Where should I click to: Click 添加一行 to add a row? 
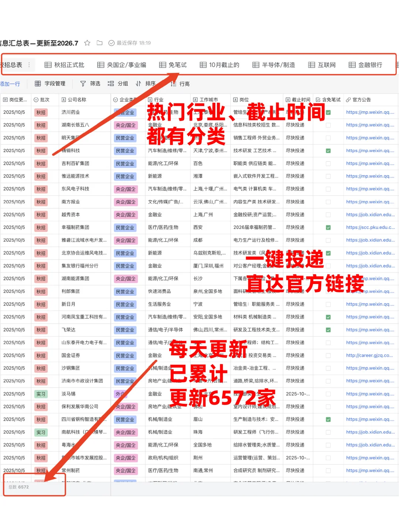click(10, 84)
